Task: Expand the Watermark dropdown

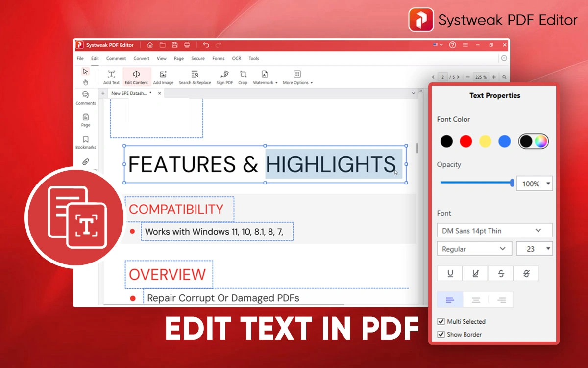Action: (265, 77)
